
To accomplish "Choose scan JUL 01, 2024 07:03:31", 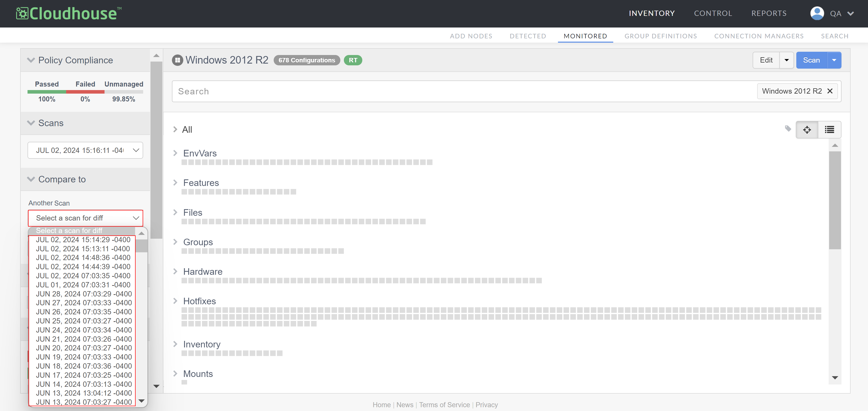I will coord(83,285).
